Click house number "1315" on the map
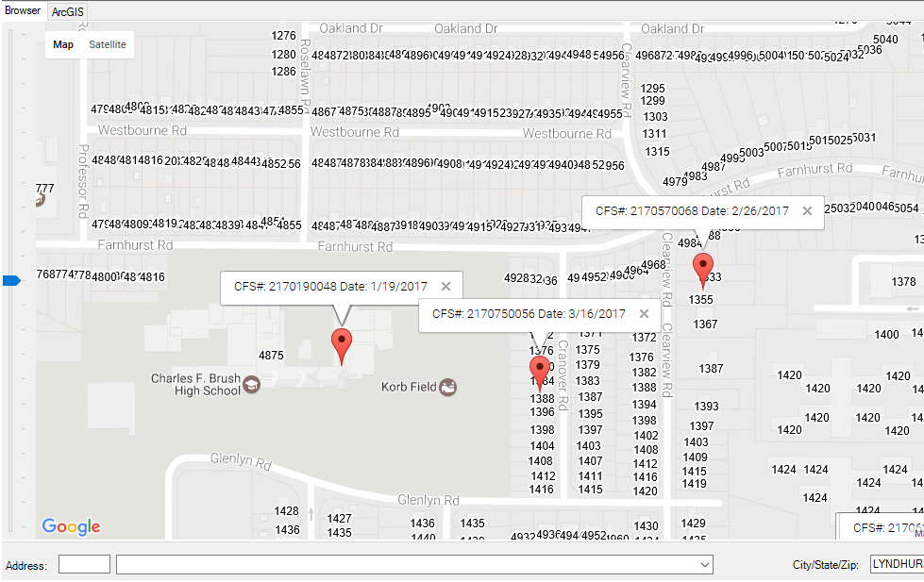The width and height of the screenshot is (924, 582). point(657,151)
